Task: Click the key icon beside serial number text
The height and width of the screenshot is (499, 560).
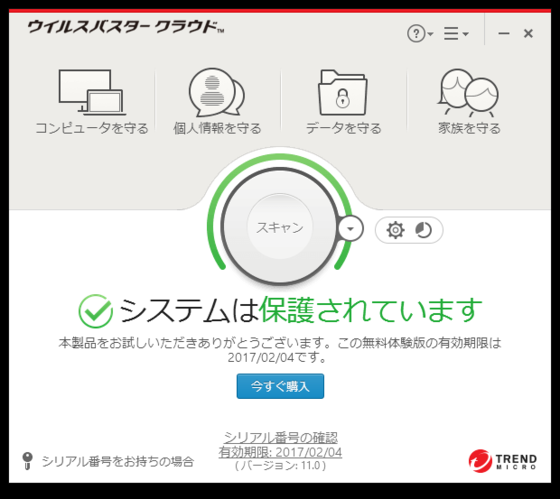Action: [x=28, y=461]
